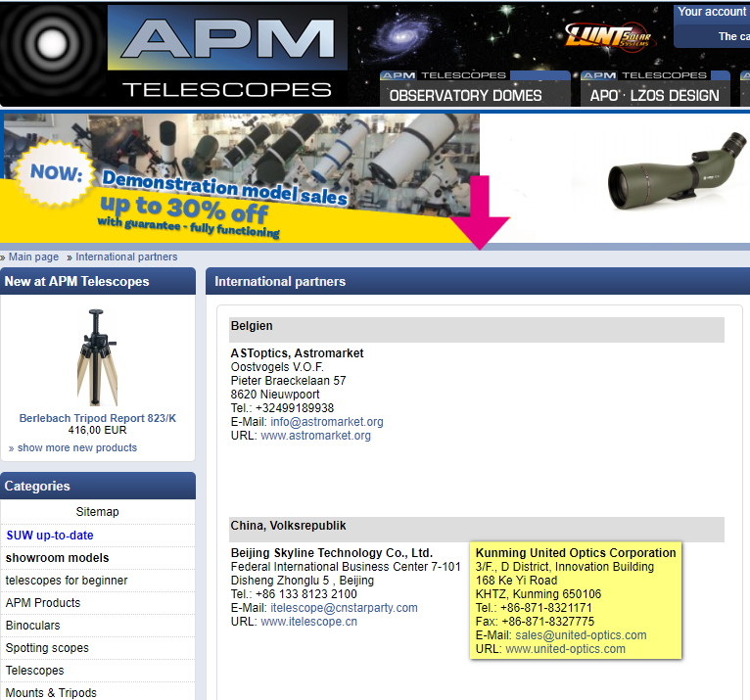This screenshot has height=700, width=750.
Task: Open the Your account link
Action: click(712, 12)
